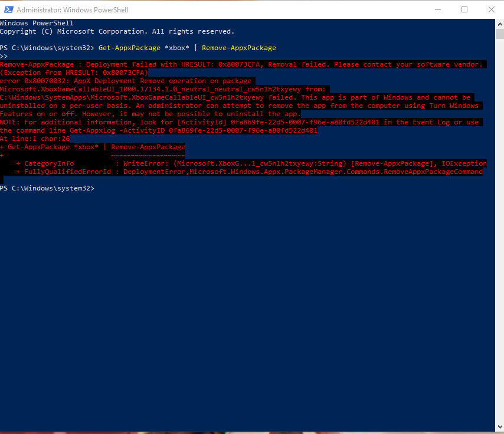Screen dimensions: 504x434
Task: Click 'Get-AppxPackage' in the typed command line
Action: pyautogui.click(x=129, y=48)
